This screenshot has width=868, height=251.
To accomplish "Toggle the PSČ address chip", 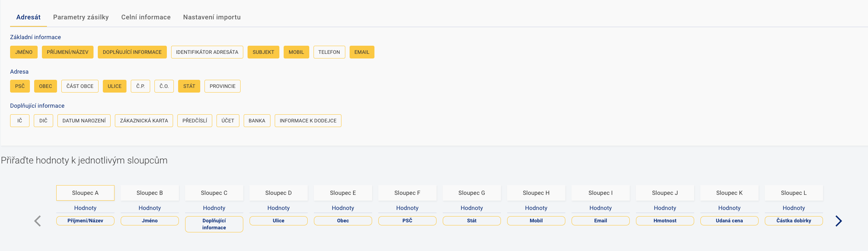I will tap(20, 86).
